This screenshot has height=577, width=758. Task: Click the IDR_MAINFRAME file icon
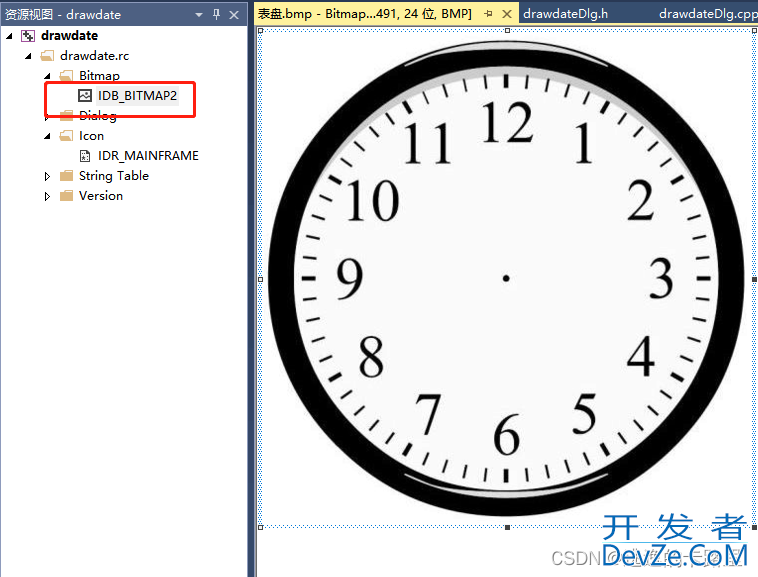[85, 156]
